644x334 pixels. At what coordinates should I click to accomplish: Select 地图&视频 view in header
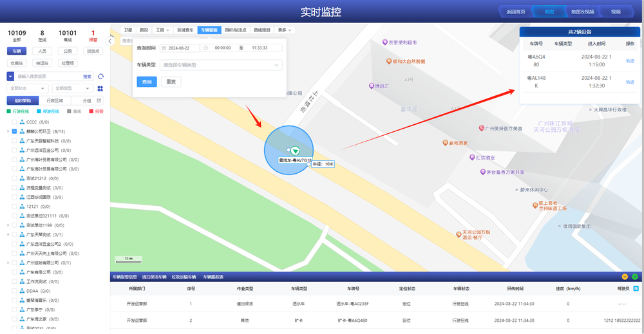582,12
